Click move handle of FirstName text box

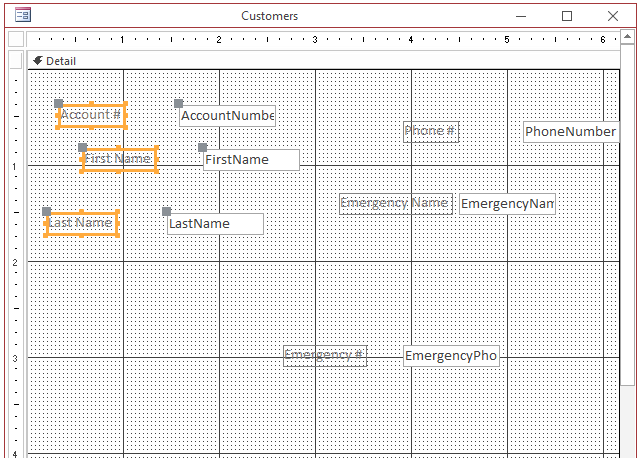click(202, 147)
